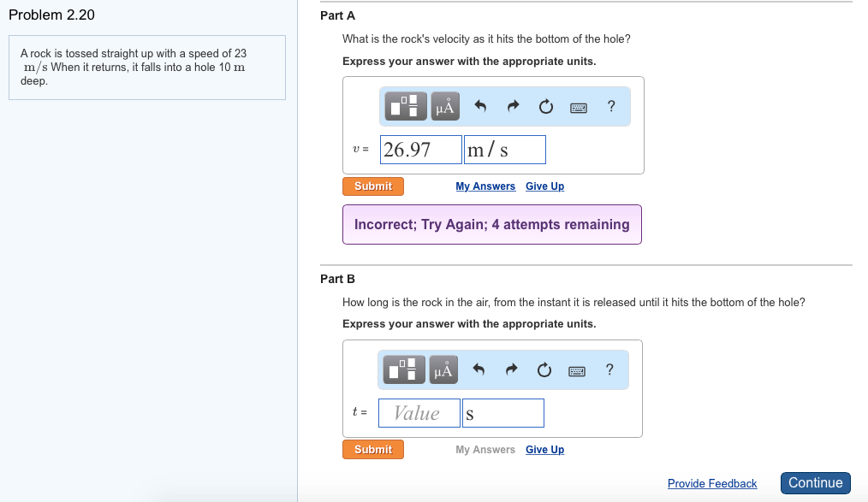
Task: Click the Part A velocity field showing 26.97
Action: click(x=419, y=151)
